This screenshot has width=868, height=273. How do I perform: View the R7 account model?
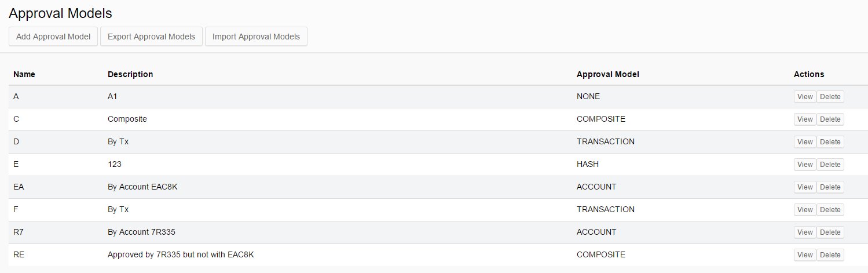(x=805, y=232)
